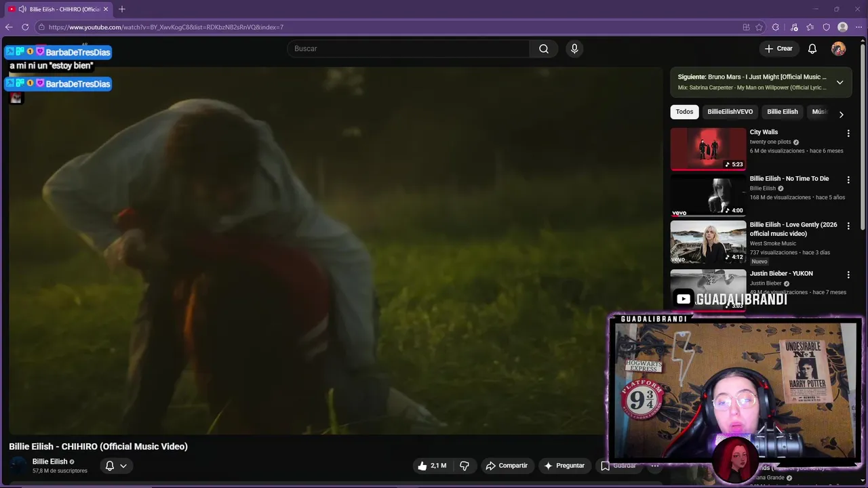Open the YouTube account avatar menu

point(839,49)
